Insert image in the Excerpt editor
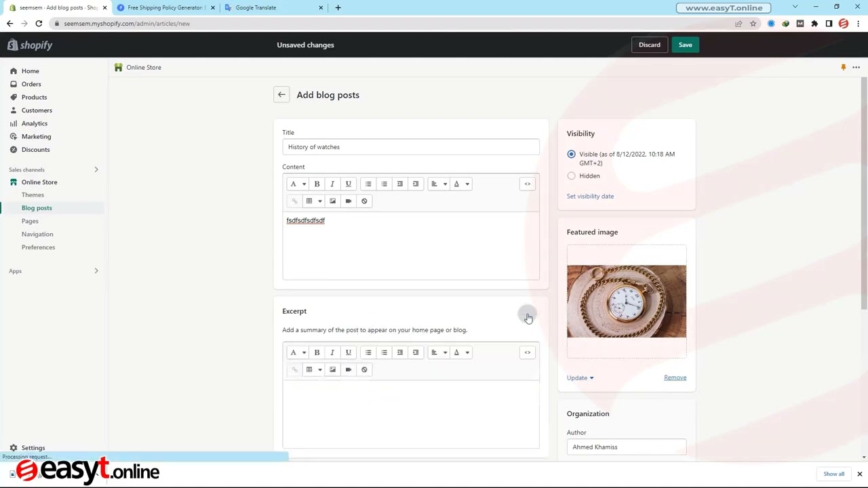 pos(332,369)
